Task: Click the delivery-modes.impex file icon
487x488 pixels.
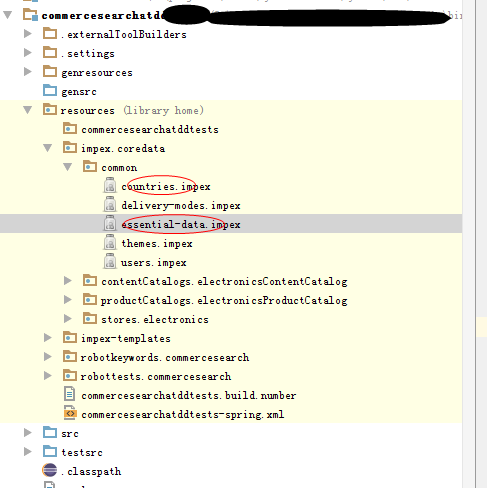Action: tap(110, 204)
